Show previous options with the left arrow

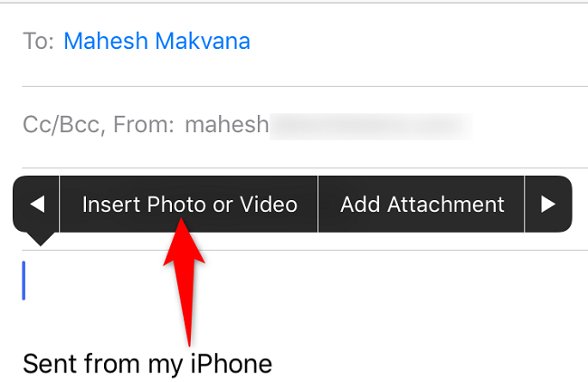(36, 205)
